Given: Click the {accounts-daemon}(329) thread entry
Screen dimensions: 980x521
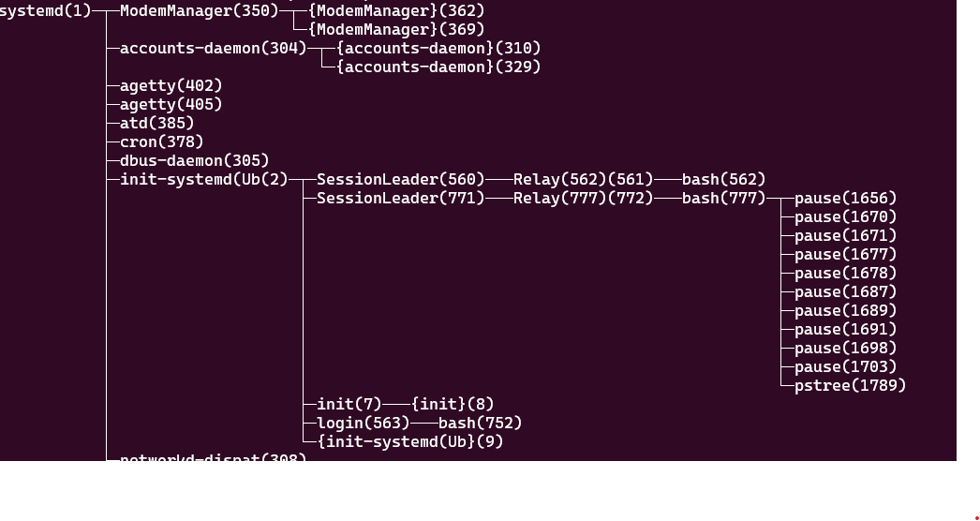Looking at the screenshot, I should (x=438, y=67).
